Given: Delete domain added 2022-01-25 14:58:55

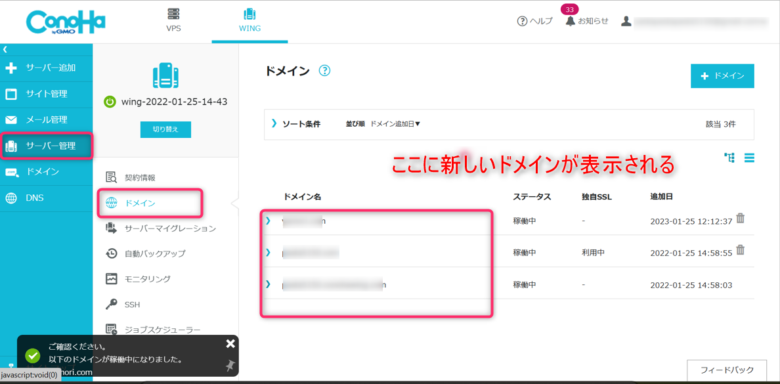Looking at the screenshot, I should [x=740, y=250].
